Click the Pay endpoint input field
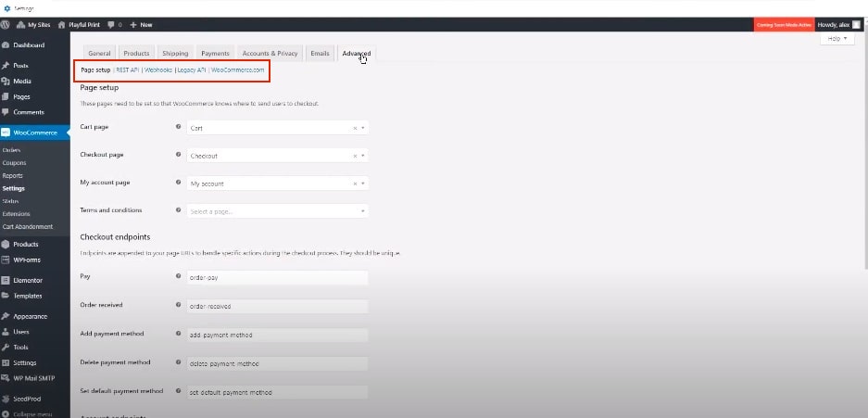The image size is (868, 418). tap(276, 277)
